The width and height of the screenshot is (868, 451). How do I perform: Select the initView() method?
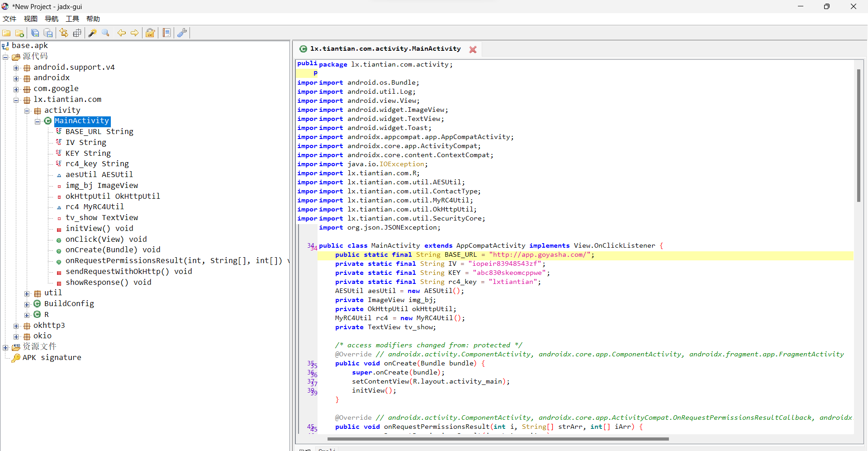pyautogui.click(x=100, y=229)
